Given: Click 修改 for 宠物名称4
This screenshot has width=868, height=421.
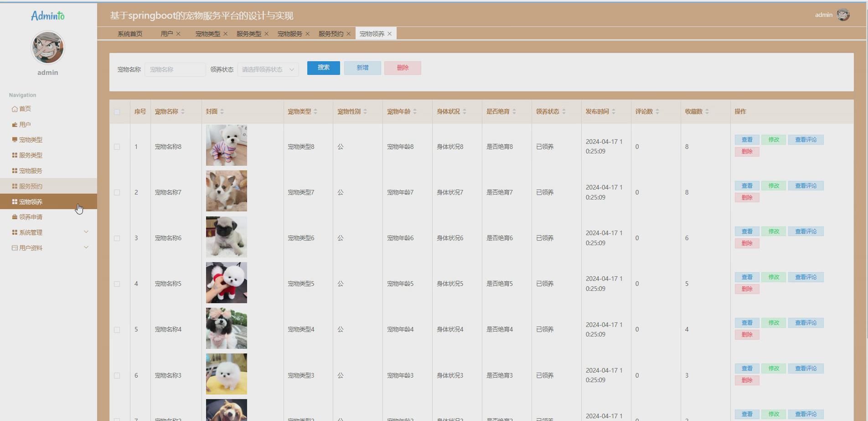Looking at the screenshot, I should [x=774, y=323].
